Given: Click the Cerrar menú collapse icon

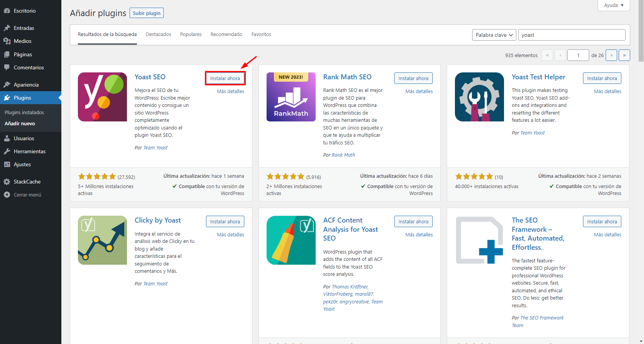Looking at the screenshot, I should point(7,195).
